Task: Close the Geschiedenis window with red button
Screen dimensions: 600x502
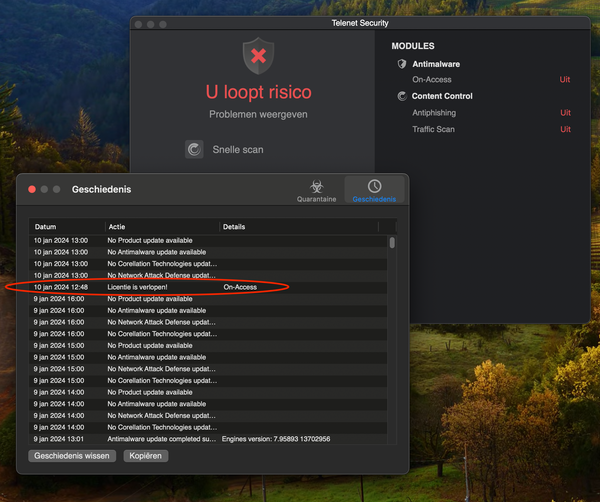Action: [x=32, y=189]
